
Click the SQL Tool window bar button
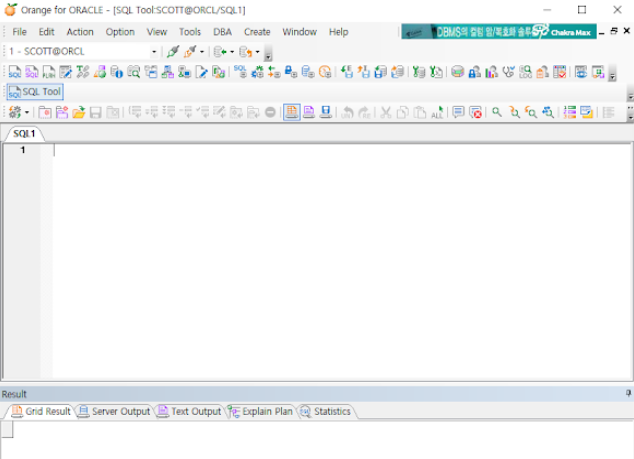[35, 92]
